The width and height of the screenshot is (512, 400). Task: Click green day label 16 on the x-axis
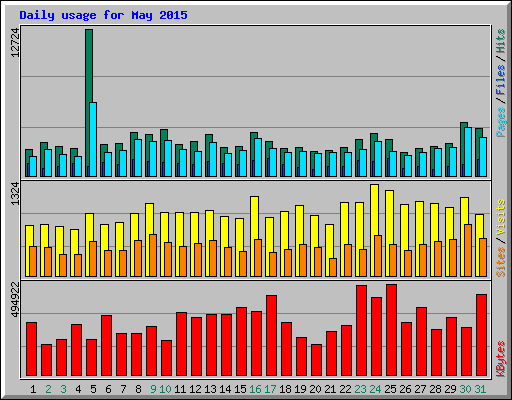pos(255,389)
